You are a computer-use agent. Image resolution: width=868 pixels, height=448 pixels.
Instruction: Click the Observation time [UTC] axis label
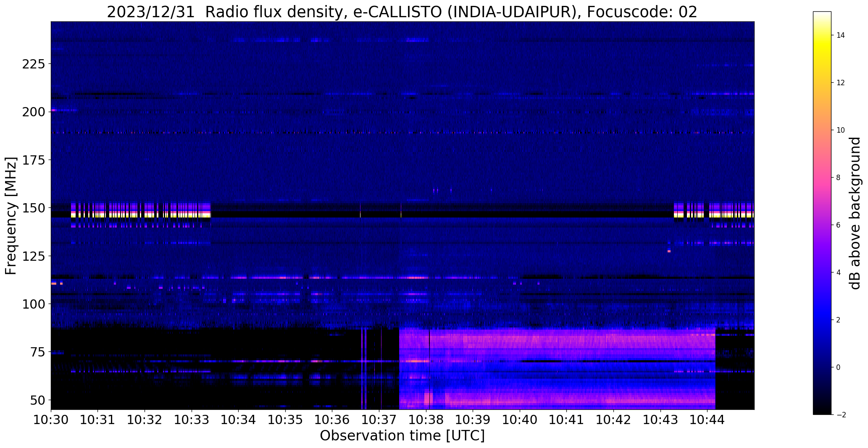(402, 436)
